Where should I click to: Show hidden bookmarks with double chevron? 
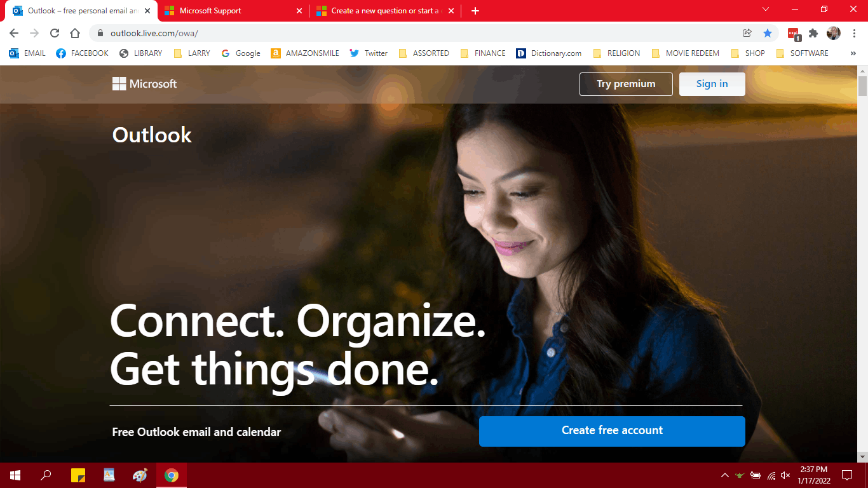point(853,53)
